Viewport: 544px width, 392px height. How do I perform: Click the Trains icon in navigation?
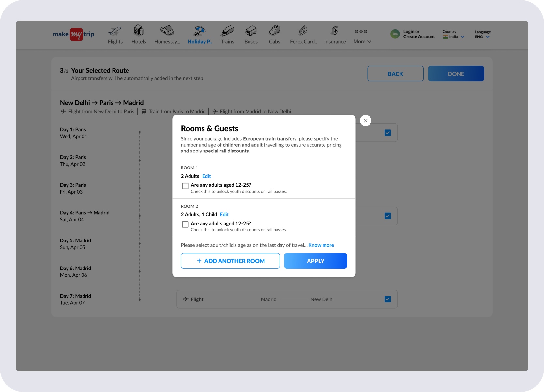(x=227, y=31)
